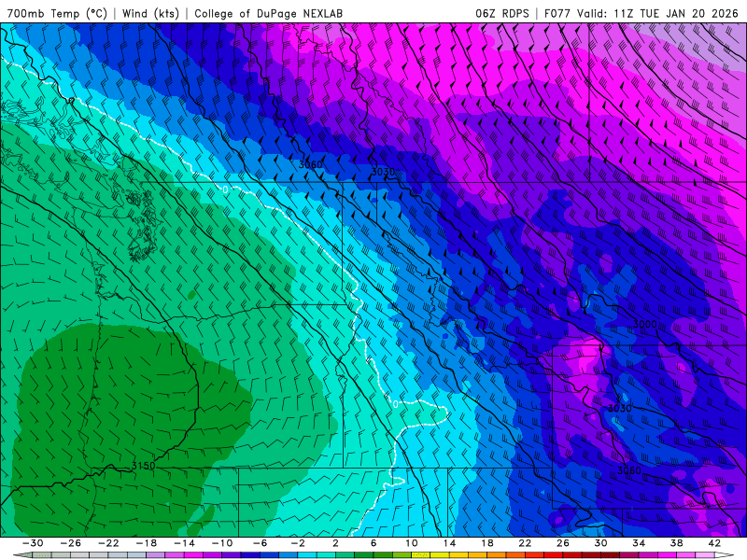Click the "-30" colorbar value
The image size is (747, 560).
(33, 543)
